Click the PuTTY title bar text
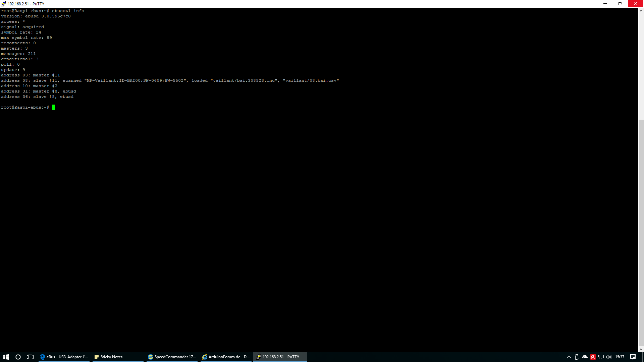Viewport: 644px width, 362px height. coord(26,4)
